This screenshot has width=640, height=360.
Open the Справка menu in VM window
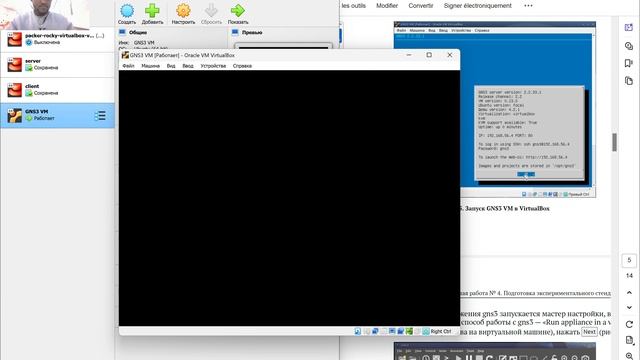(242, 66)
